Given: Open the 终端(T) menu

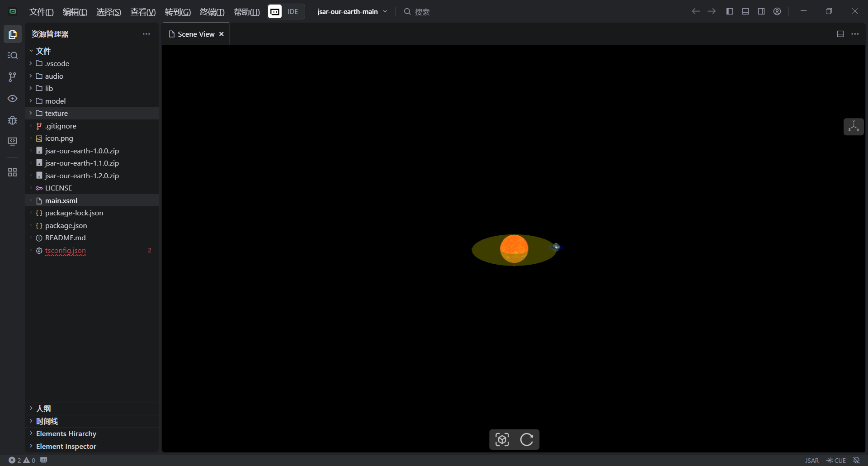Looking at the screenshot, I should click(212, 12).
